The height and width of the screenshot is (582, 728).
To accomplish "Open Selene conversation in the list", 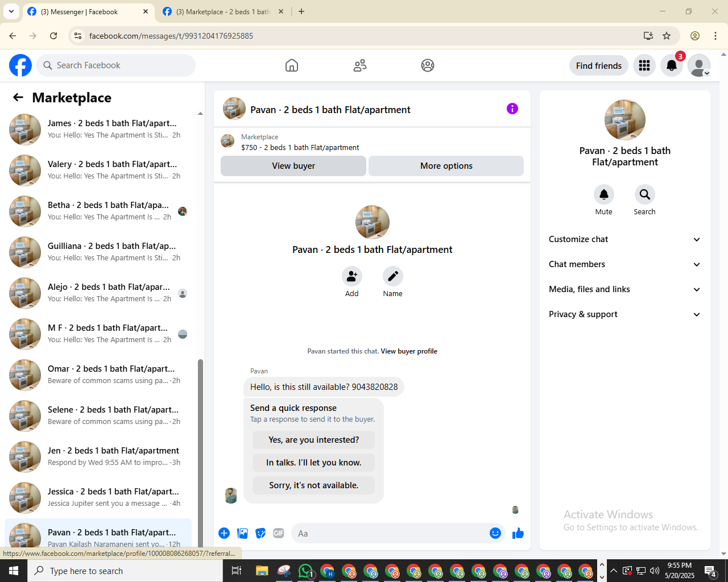I will click(x=98, y=416).
